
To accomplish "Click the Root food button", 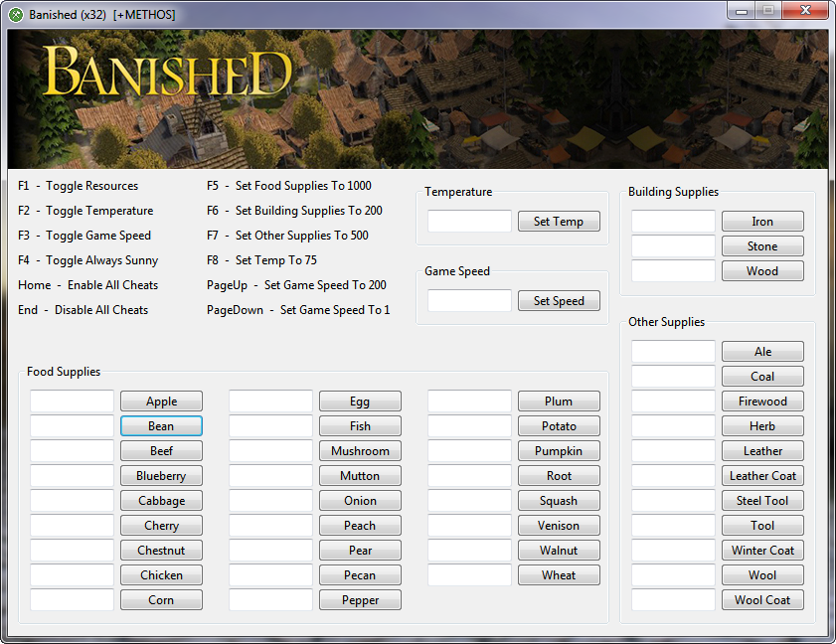I will click(x=559, y=475).
